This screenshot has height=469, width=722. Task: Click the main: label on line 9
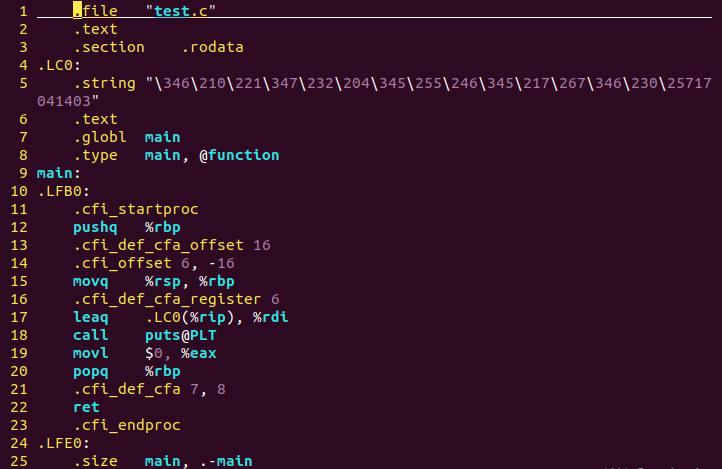point(58,173)
